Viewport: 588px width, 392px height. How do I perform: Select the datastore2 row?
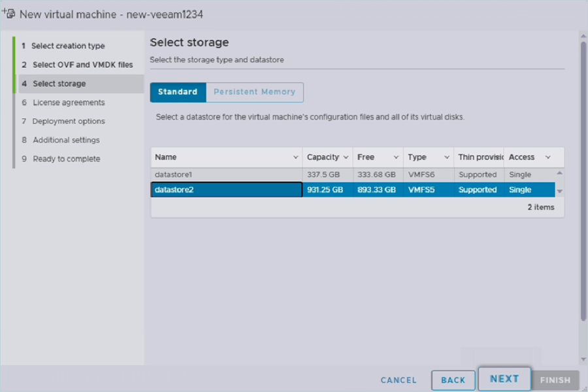225,190
